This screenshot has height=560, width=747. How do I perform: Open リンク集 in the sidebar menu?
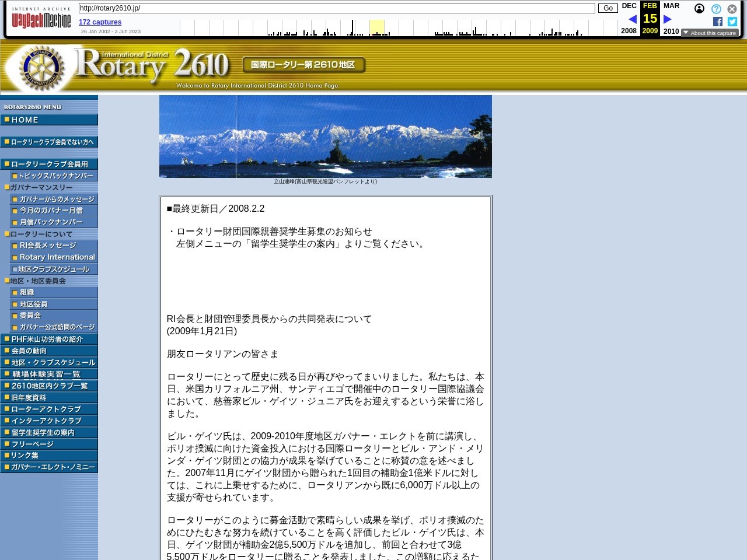click(x=26, y=456)
